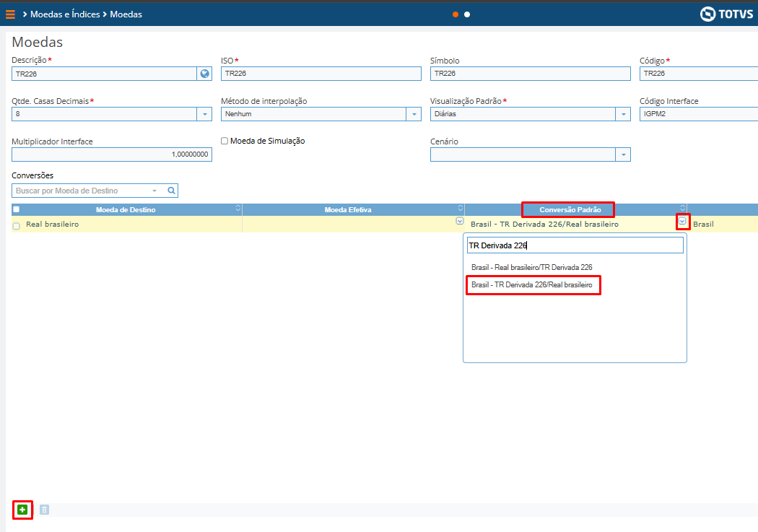Click the Conversões section label
Screen dimensions: 758x532
[x=32, y=175]
